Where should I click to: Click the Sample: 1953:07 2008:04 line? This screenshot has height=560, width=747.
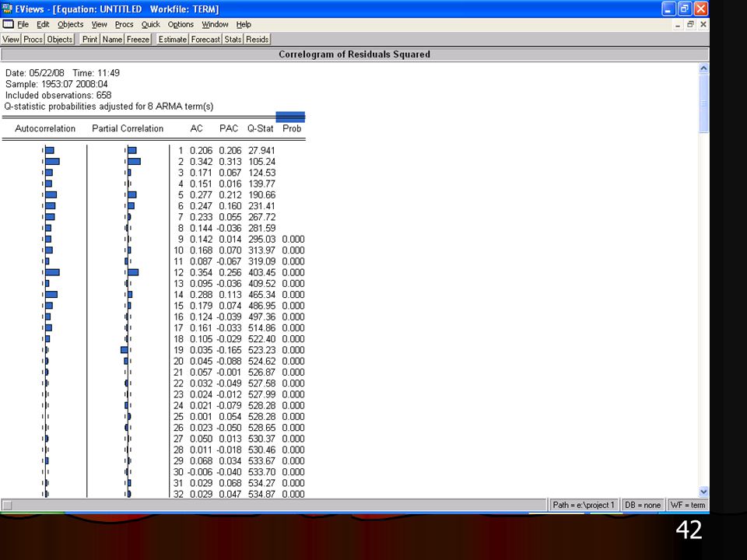[x=56, y=84]
